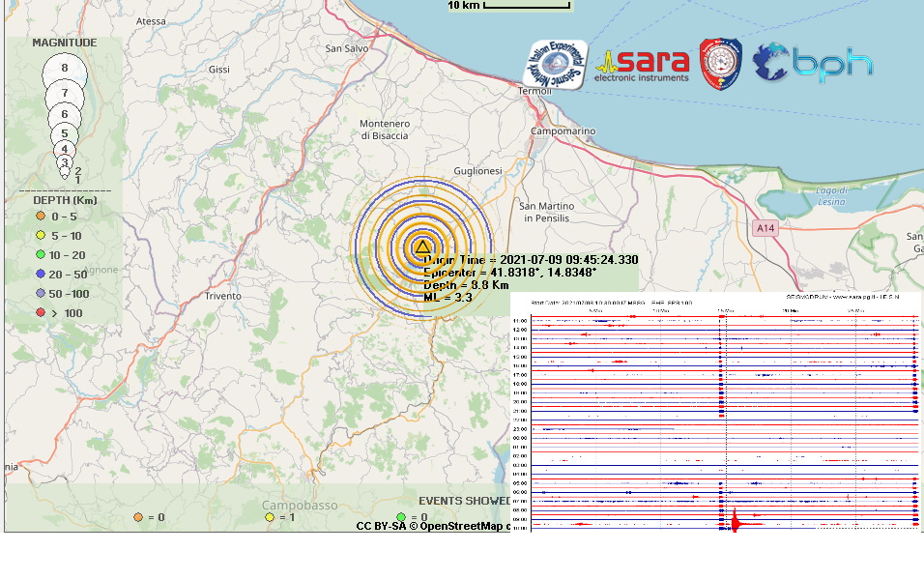Click the magnitude 8 legend circle

click(x=65, y=69)
